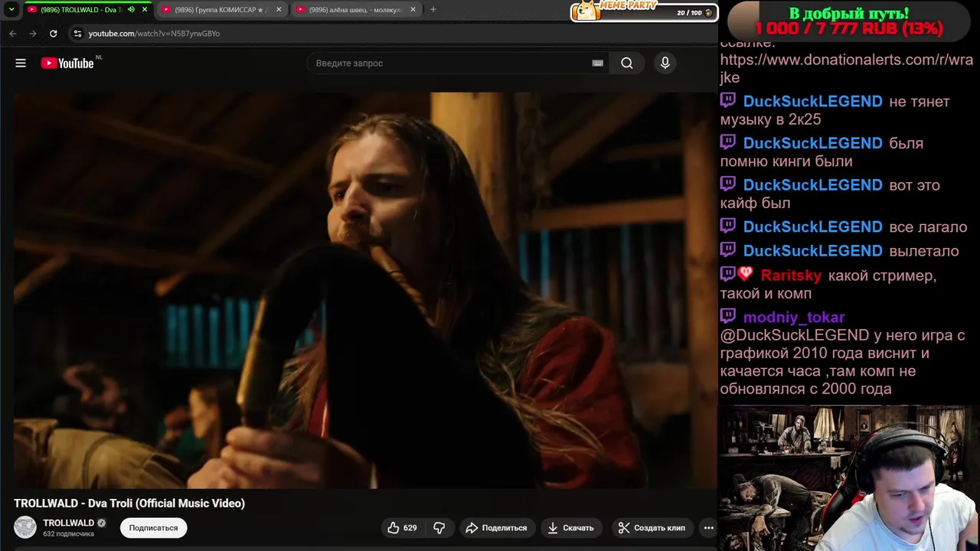Click the 'В добрый путь!' goal title

(849, 14)
